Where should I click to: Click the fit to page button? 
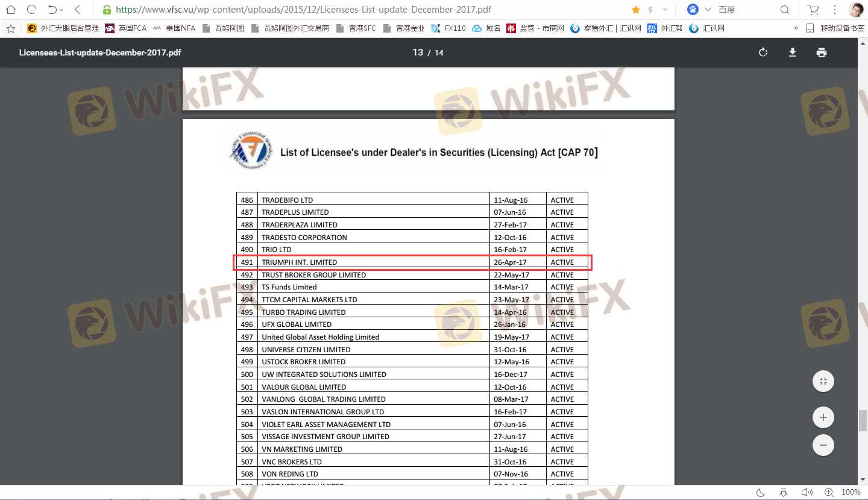823,381
